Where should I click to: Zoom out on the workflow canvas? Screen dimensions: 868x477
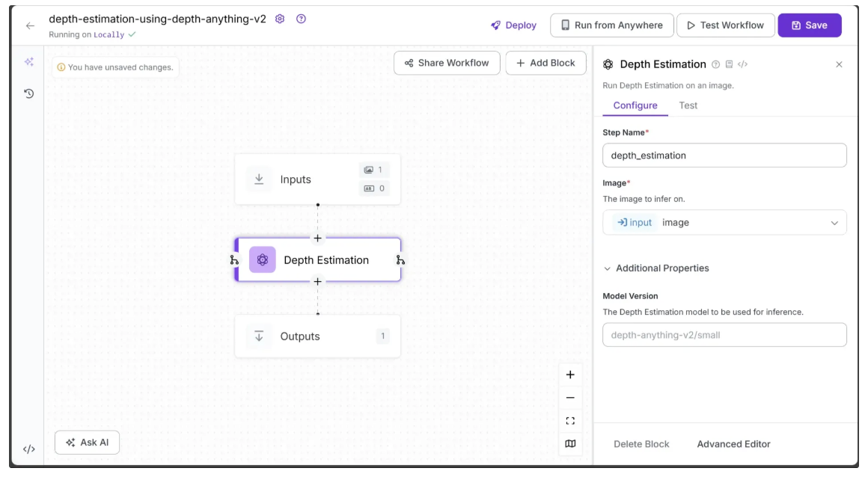pyautogui.click(x=570, y=398)
